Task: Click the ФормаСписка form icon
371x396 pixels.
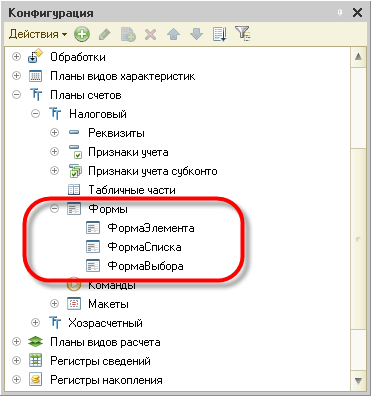Action: pyautogui.click(x=93, y=247)
